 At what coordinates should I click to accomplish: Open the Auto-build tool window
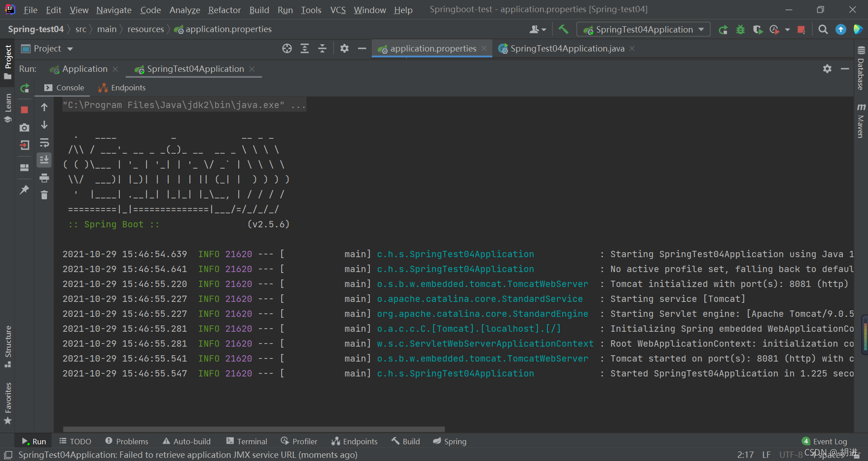tap(187, 442)
